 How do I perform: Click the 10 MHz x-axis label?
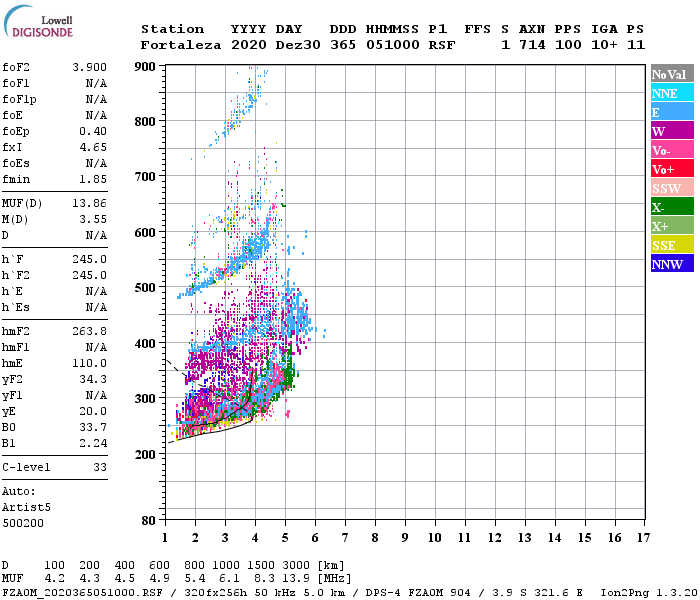click(435, 538)
